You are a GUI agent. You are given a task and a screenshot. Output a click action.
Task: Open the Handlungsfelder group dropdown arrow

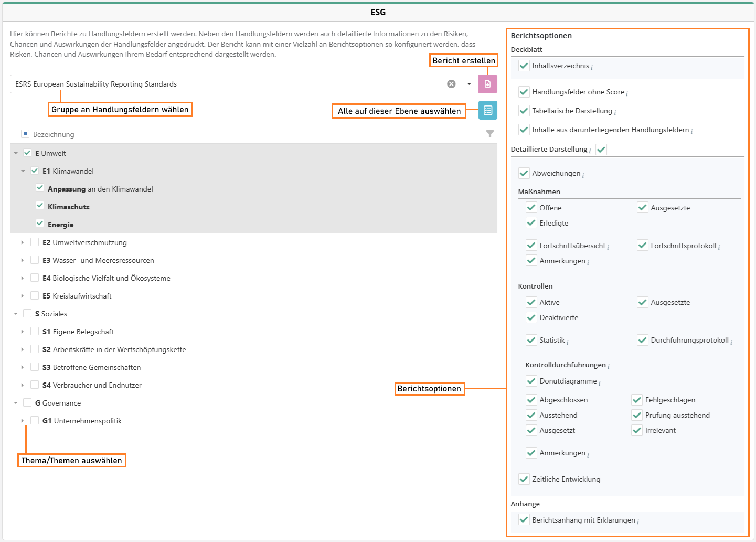point(469,84)
